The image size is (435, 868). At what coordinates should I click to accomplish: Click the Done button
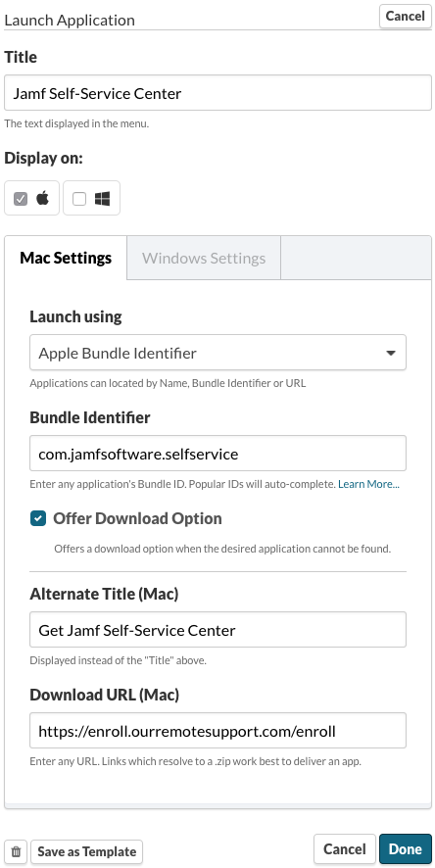point(405,849)
